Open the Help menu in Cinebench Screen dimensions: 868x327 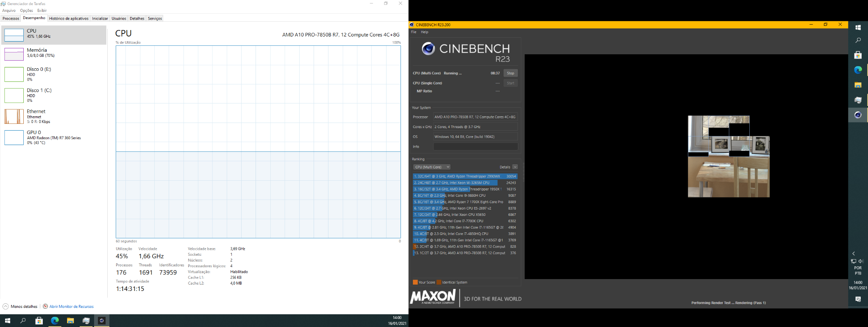point(424,32)
